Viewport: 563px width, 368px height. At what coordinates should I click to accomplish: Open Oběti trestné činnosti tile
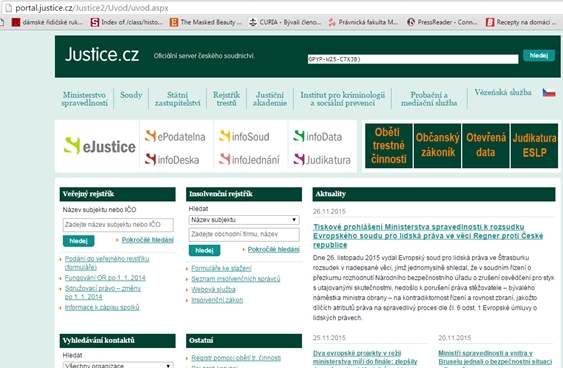coord(388,145)
